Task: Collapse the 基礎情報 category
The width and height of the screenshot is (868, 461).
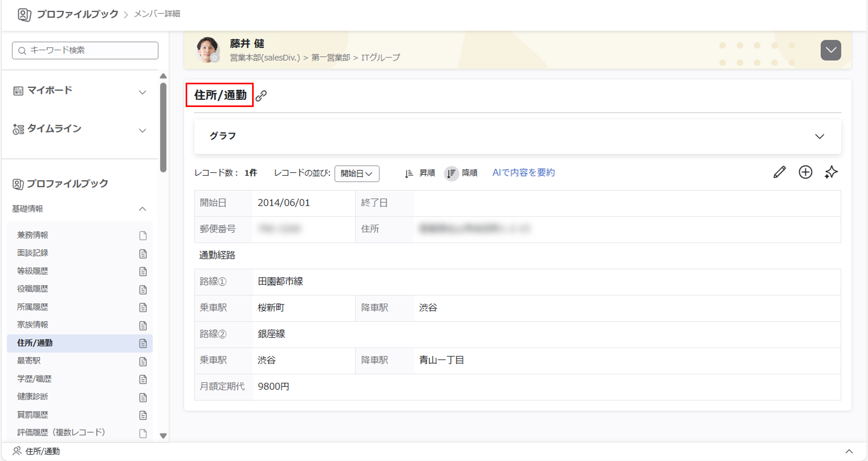Action: (143, 209)
